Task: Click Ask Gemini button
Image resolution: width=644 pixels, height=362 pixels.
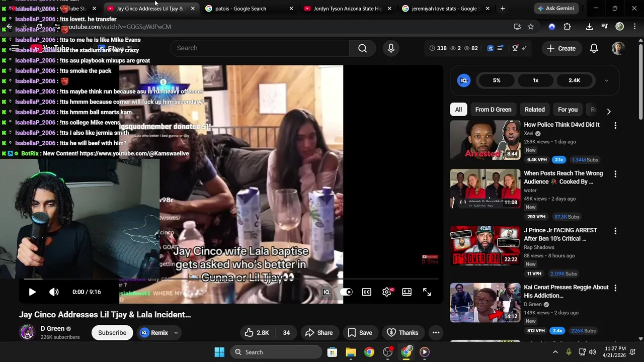Action: click(x=555, y=9)
